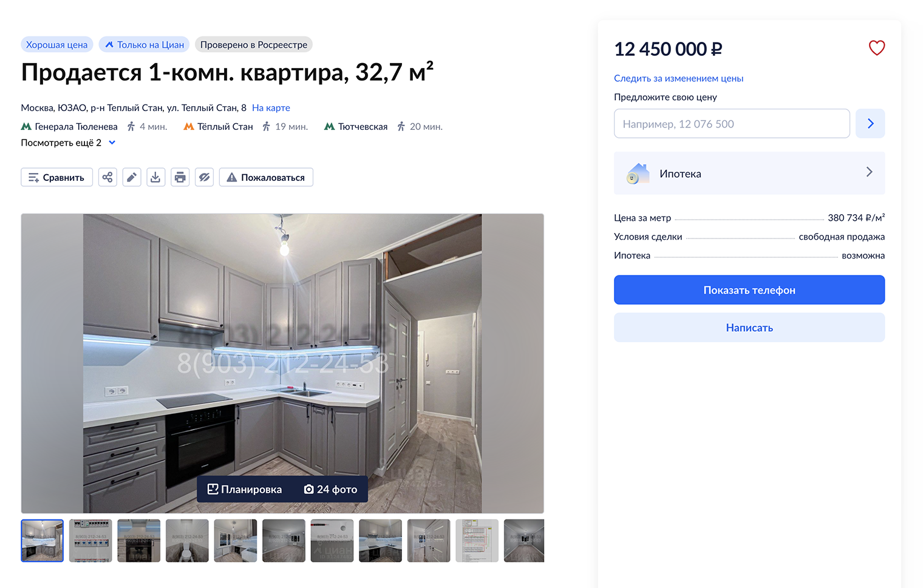The height and width of the screenshot is (588, 923).
Task: Add listing to compare with Сравнить
Action: (57, 177)
